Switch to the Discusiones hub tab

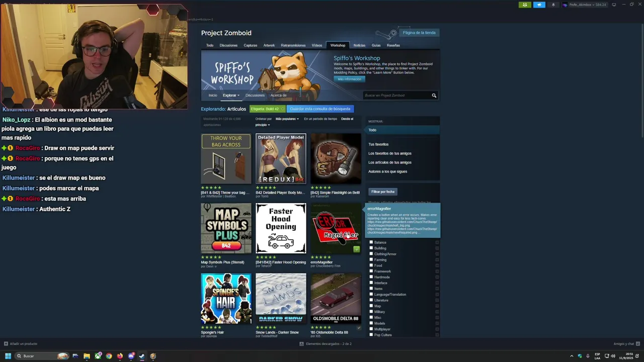click(x=228, y=45)
